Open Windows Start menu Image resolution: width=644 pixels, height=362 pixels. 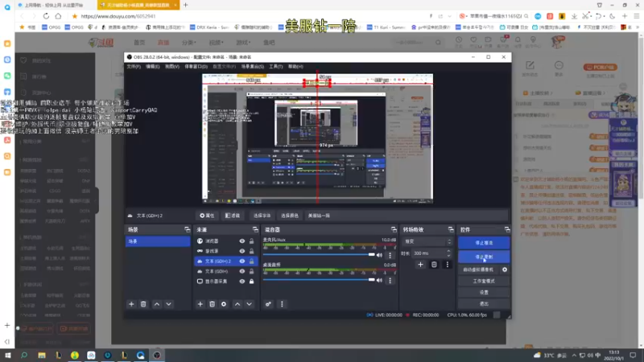(8, 355)
